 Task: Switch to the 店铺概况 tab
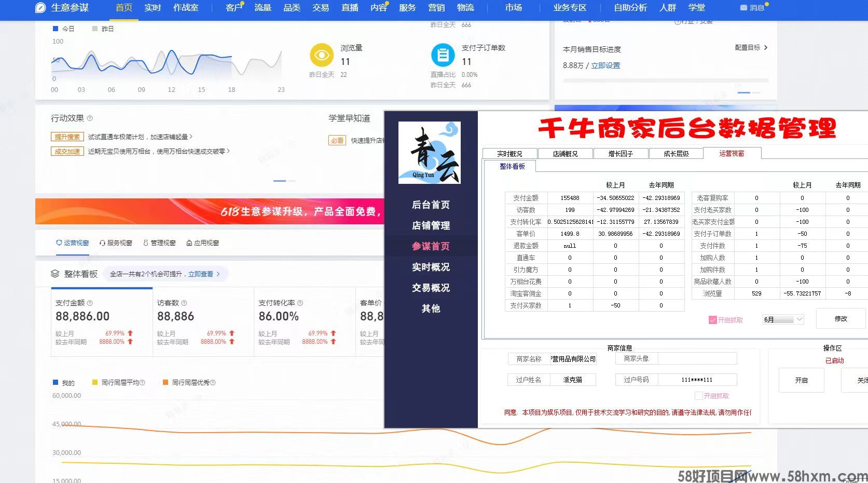click(x=565, y=154)
